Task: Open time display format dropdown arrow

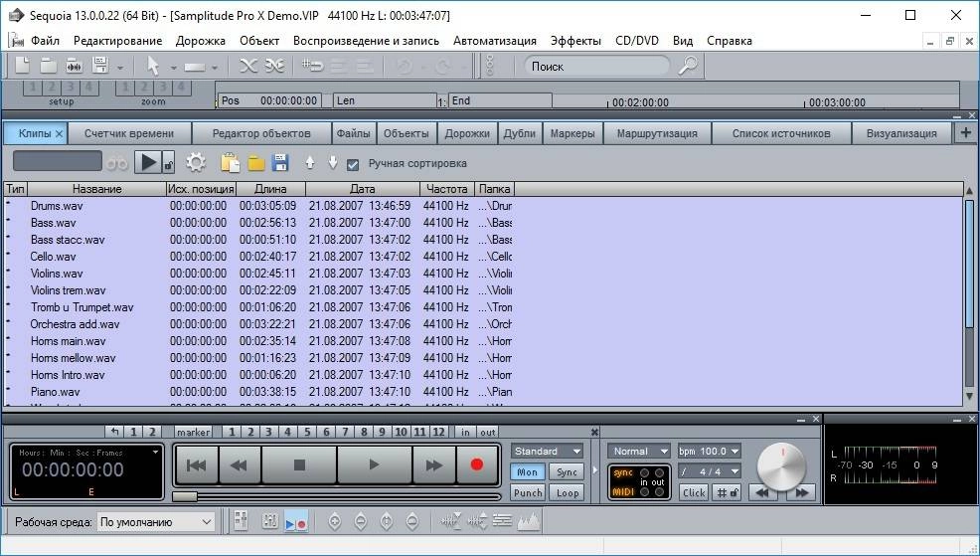Action: 155,451
